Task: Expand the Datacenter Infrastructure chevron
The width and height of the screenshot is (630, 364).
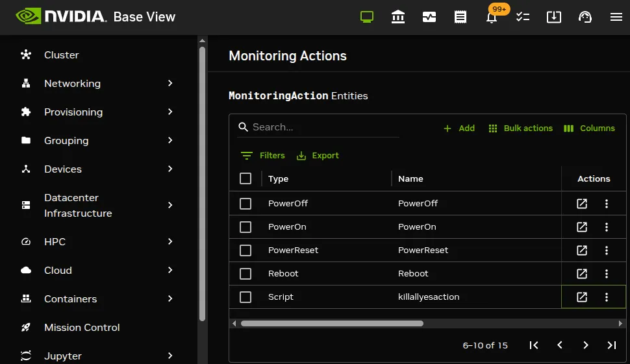Action: click(x=170, y=205)
